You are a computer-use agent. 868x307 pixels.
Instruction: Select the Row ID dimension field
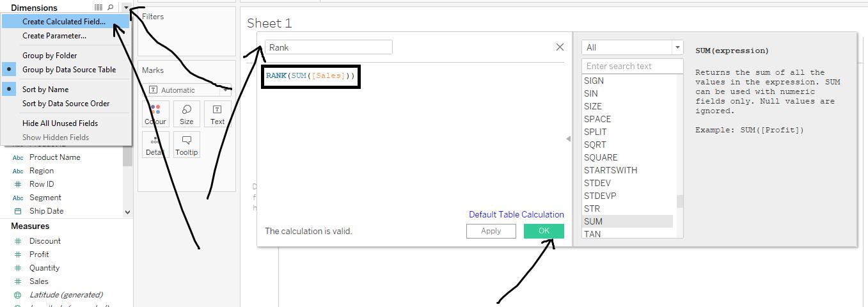click(x=42, y=184)
